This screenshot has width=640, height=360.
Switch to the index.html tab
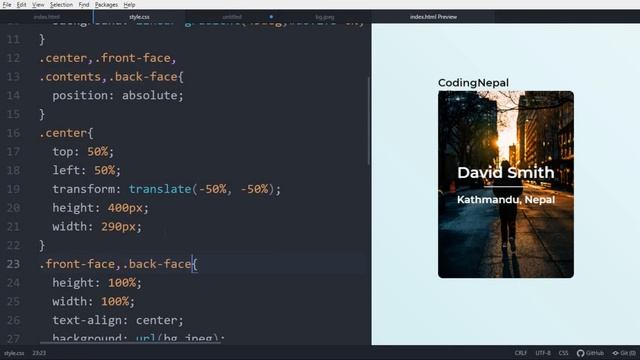click(x=47, y=17)
